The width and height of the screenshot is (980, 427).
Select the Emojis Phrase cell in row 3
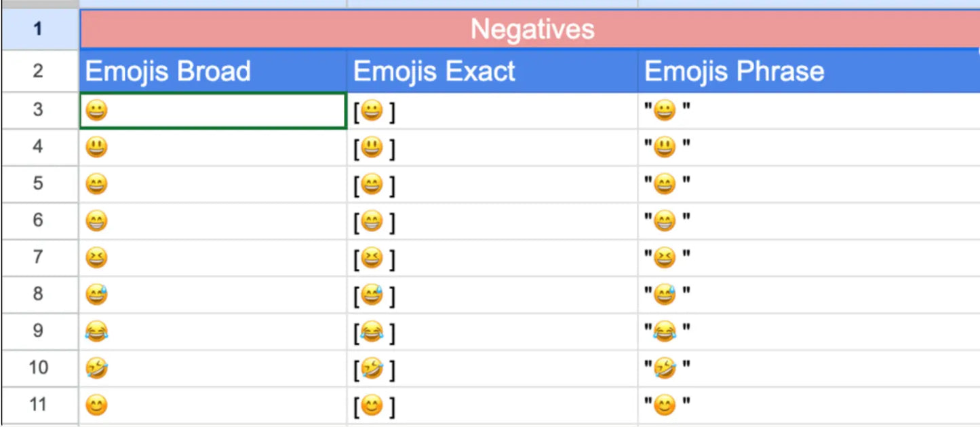click(807, 111)
